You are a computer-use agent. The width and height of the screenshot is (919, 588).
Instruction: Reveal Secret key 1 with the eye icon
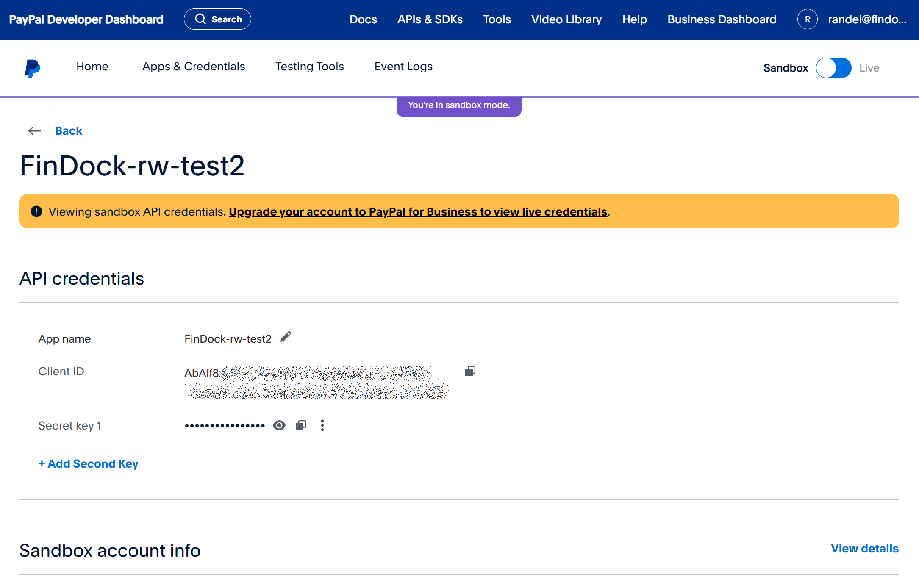[x=279, y=425]
